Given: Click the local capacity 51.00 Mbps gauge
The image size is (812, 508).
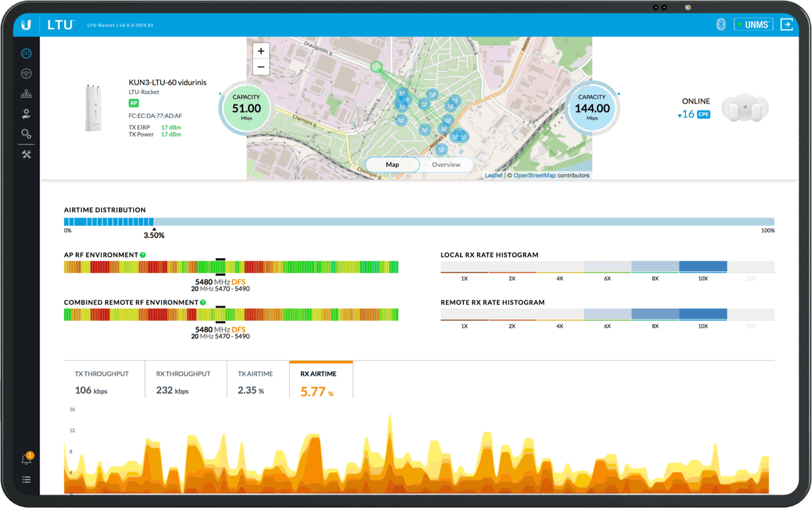Looking at the screenshot, I should click(246, 108).
